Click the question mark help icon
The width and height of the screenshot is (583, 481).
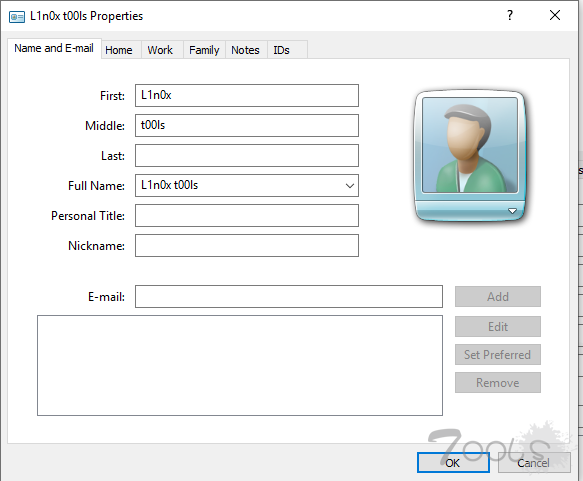[x=510, y=15]
